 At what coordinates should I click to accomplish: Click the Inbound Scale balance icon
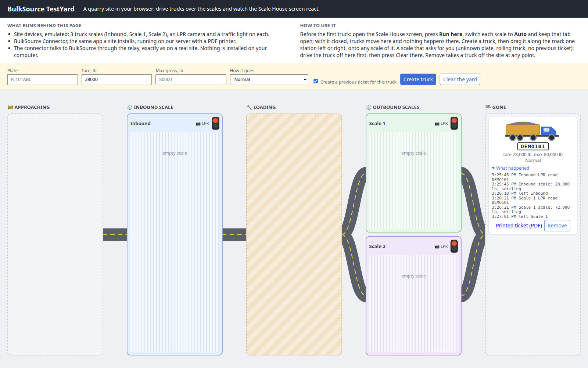click(x=130, y=107)
